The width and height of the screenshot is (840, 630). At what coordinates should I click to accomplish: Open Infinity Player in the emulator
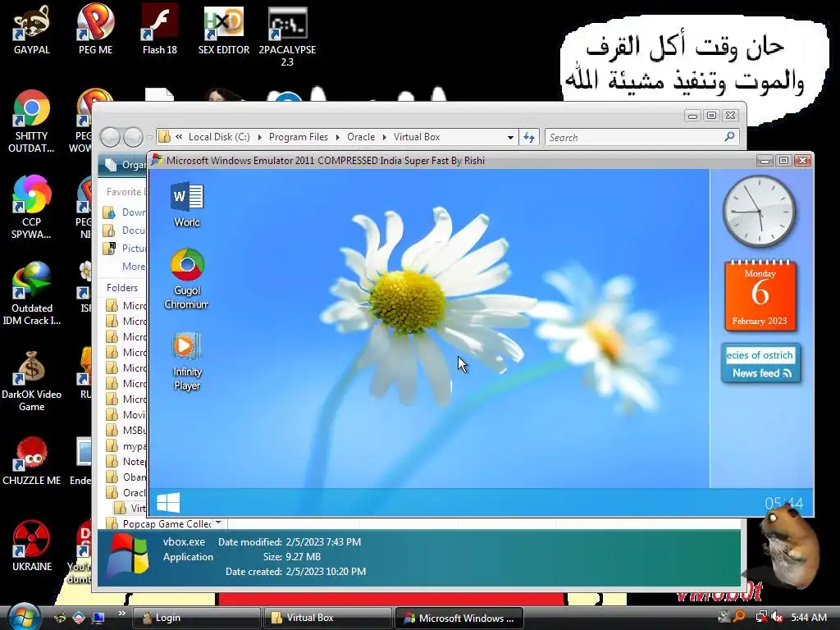click(x=187, y=361)
